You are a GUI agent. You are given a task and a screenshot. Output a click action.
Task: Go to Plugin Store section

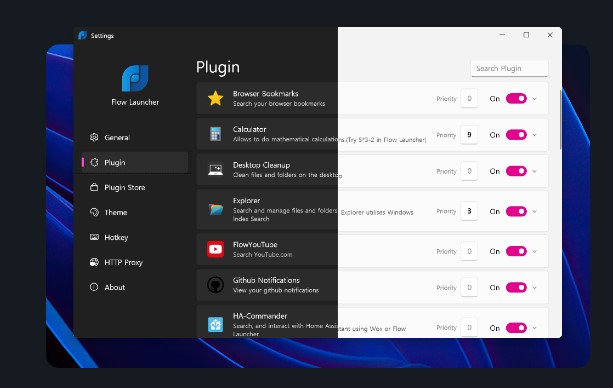coord(135,187)
